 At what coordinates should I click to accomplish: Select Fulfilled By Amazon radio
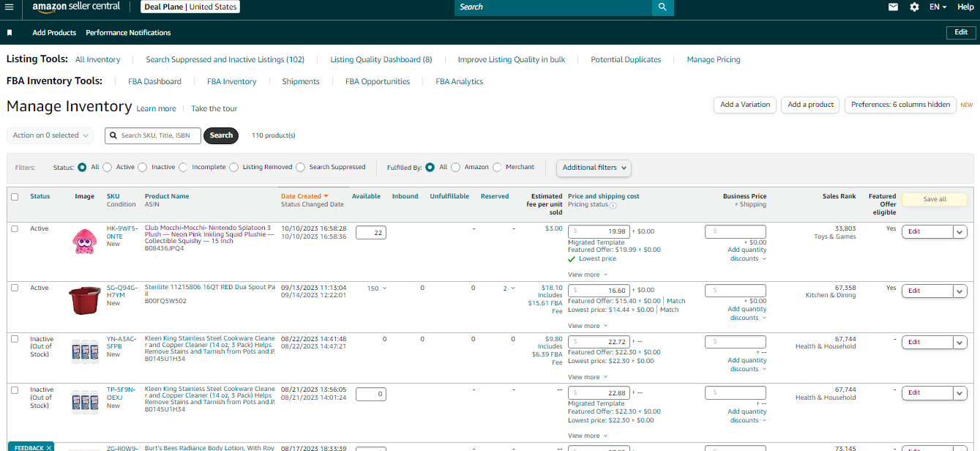455,167
